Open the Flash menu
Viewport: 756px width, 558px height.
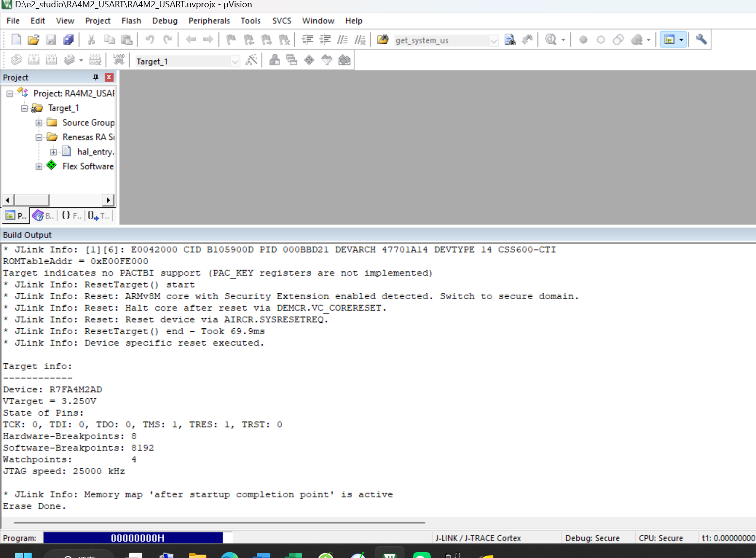pos(131,21)
